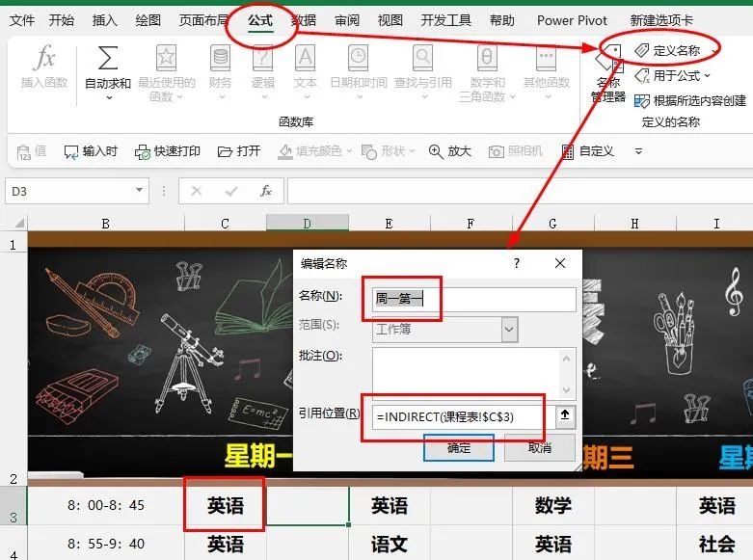The width and height of the screenshot is (753, 560).
Task: Click Define Name tag icon
Action: (x=642, y=50)
